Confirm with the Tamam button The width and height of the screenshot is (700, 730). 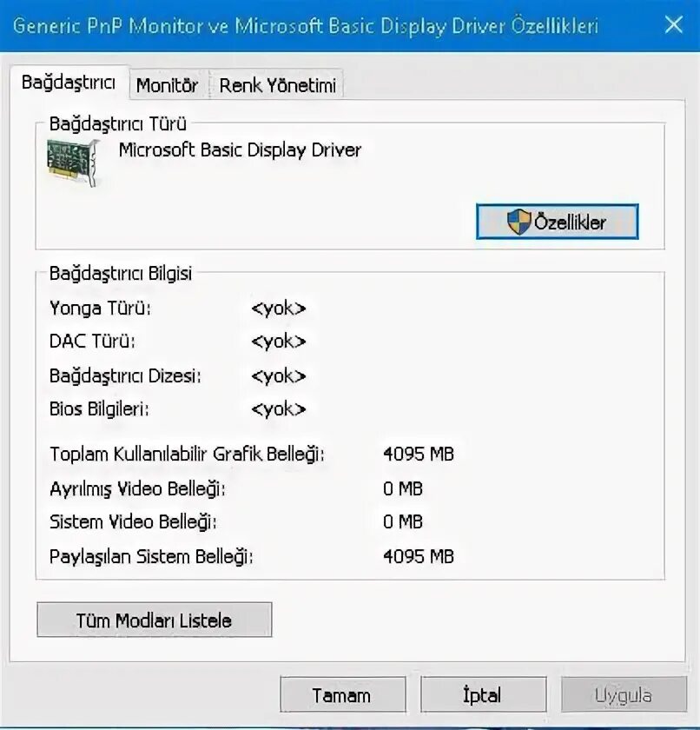click(343, 695)
